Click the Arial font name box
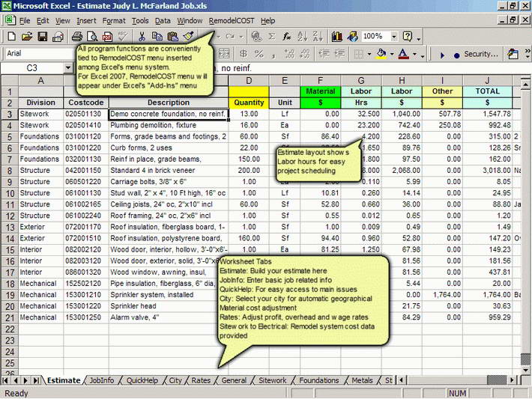This screenshot has width=532, height=399. (x=39, y=53)
